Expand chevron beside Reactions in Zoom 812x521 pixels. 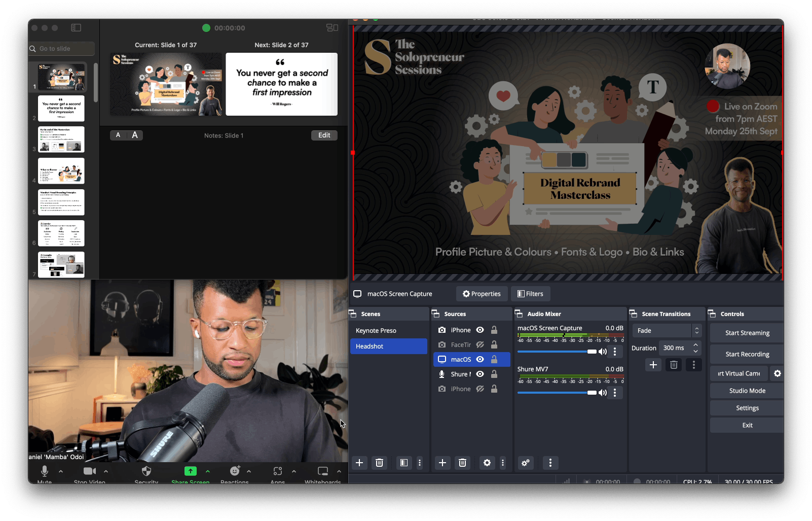249,471
